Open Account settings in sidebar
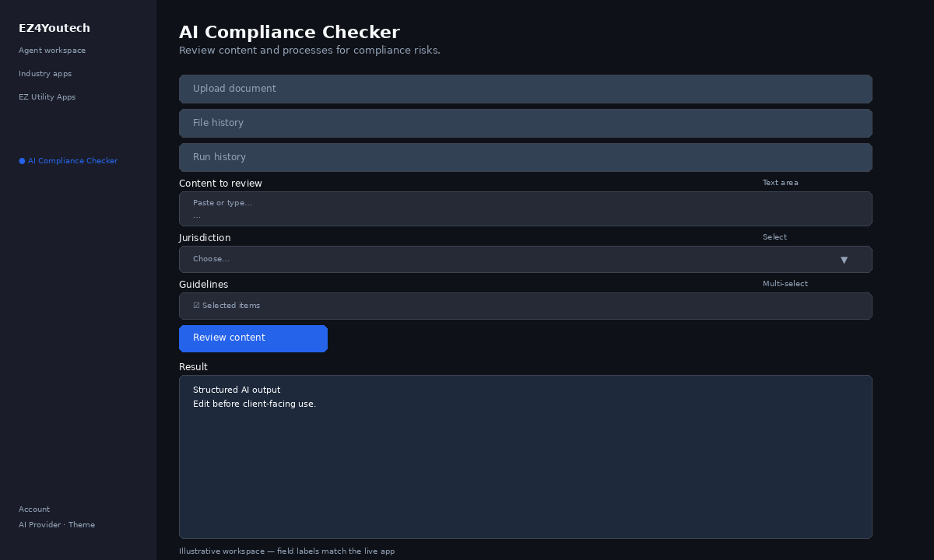 pyautogui.click(x=34, y=509)
